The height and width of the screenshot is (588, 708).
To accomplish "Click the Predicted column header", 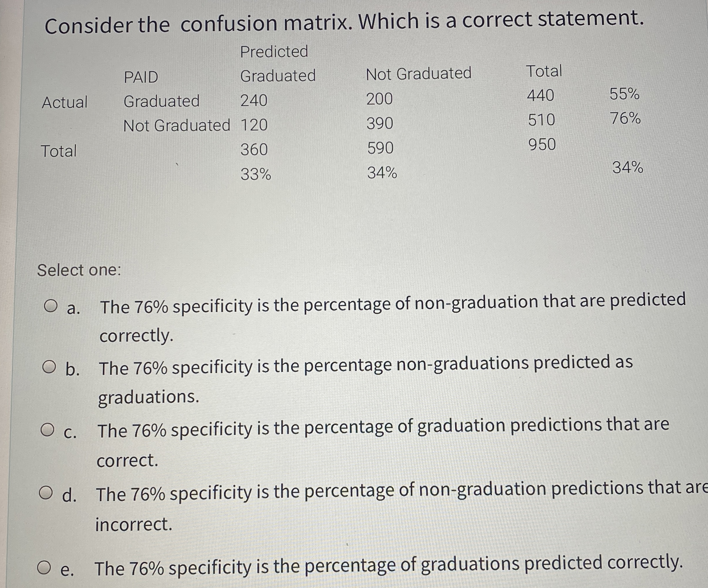I will [275, 51].
